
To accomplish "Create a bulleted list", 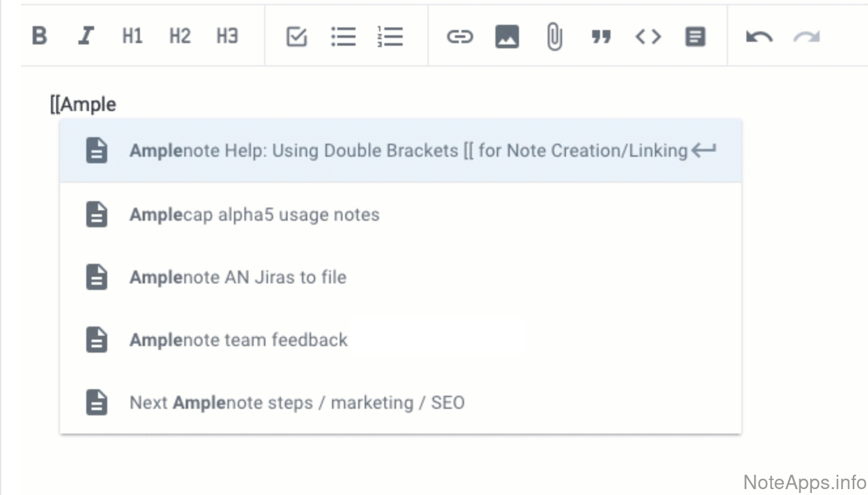I will coord(343,37).
